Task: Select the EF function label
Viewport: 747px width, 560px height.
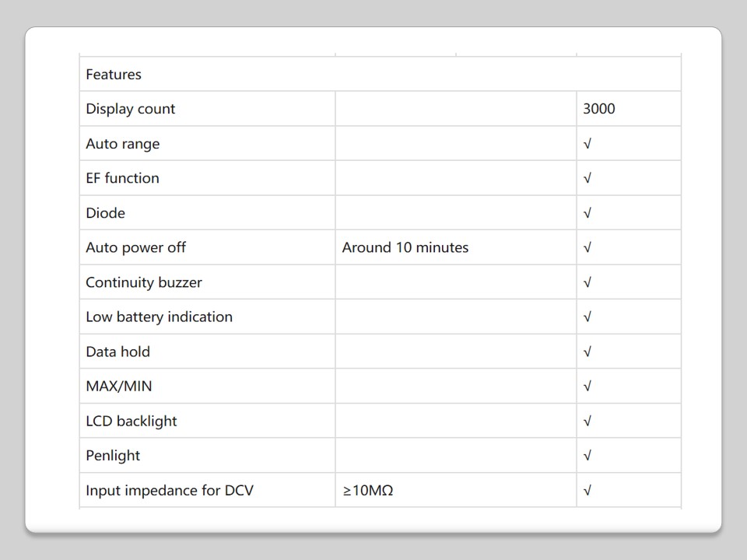Action: (123, 178)
